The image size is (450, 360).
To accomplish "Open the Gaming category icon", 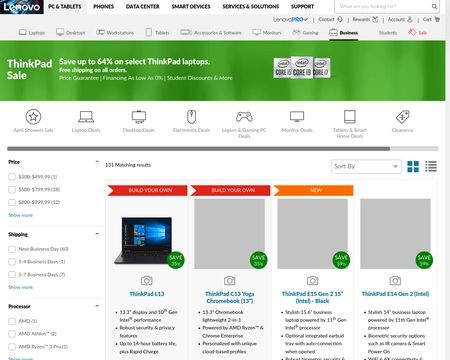I will [296, 32].
